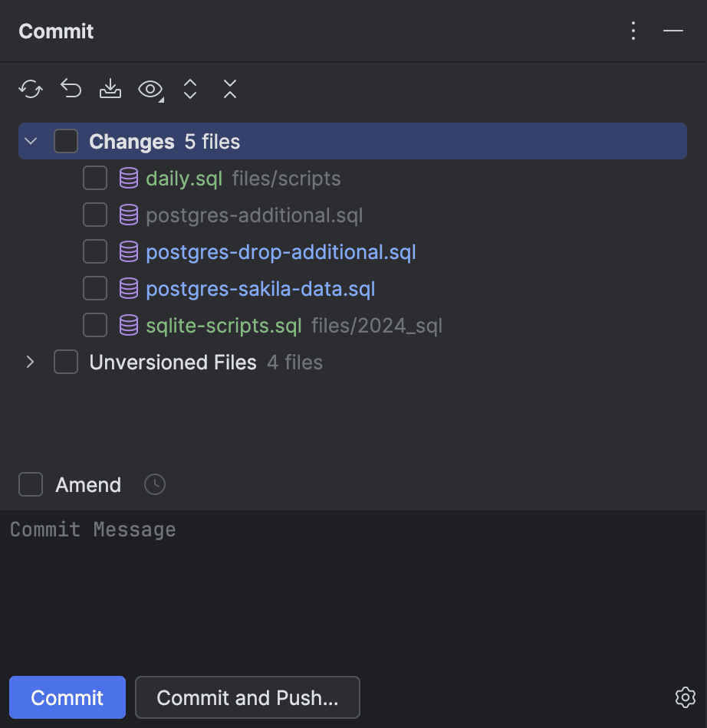Click the Commit button
The height and width of the screenshot is (728, 707).
coord(67,697)
